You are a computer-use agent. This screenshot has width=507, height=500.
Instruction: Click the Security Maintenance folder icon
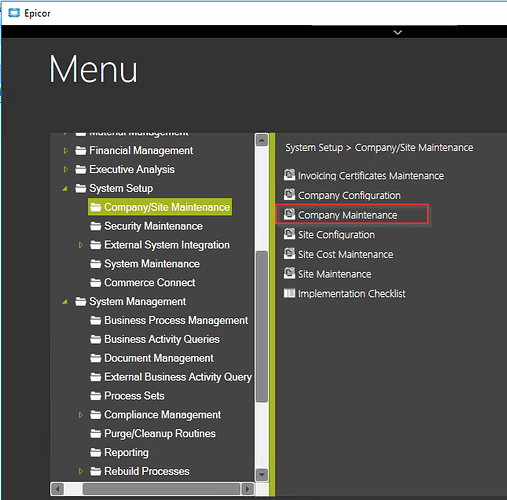coord(96,226)
